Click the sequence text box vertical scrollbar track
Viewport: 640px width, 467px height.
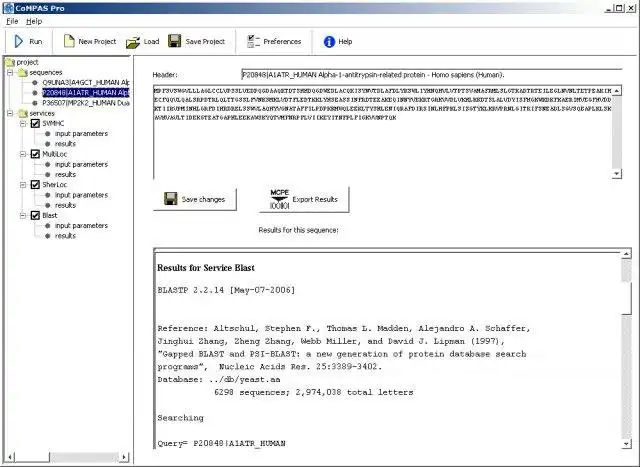coord(617,132)
